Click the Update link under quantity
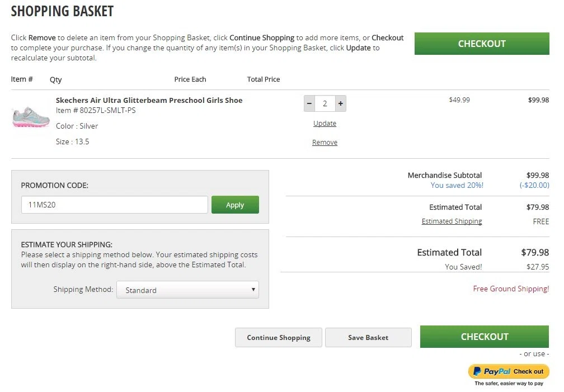564x392 pixels. (x=325, y=124)
